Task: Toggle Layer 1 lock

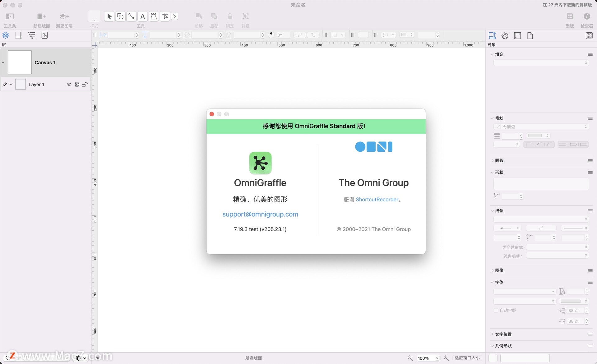Action: (85, 85)
